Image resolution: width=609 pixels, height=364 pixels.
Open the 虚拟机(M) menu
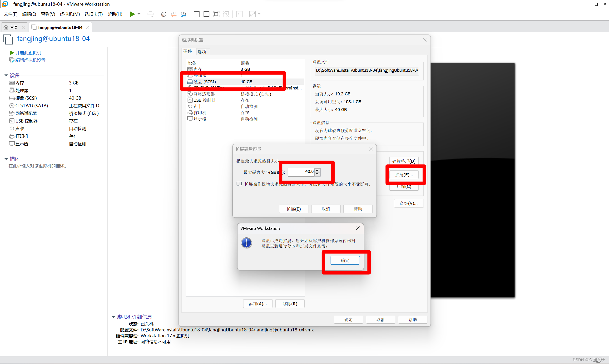70,14
